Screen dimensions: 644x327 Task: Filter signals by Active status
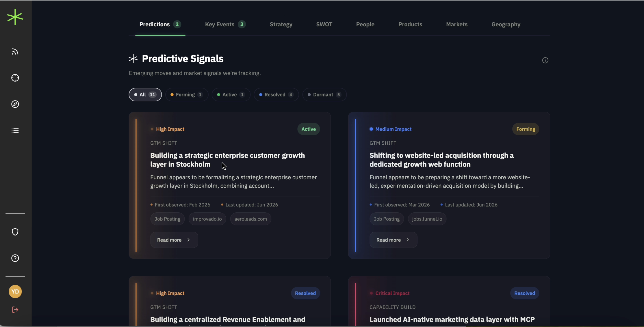click(x=231, y=95)
